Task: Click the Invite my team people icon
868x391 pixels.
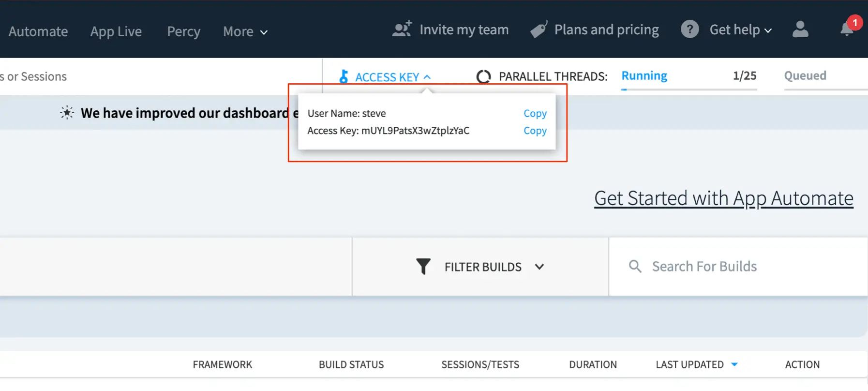Action: coord(402,30)
